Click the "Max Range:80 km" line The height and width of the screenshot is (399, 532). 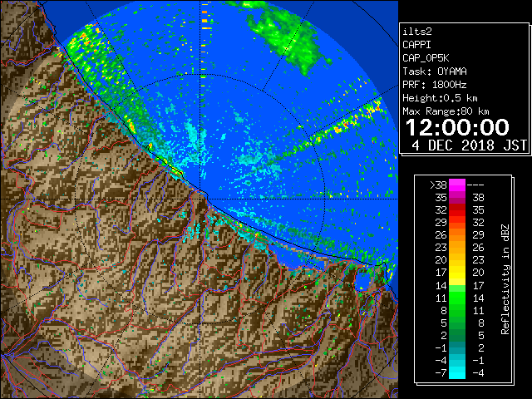[446, 111]
